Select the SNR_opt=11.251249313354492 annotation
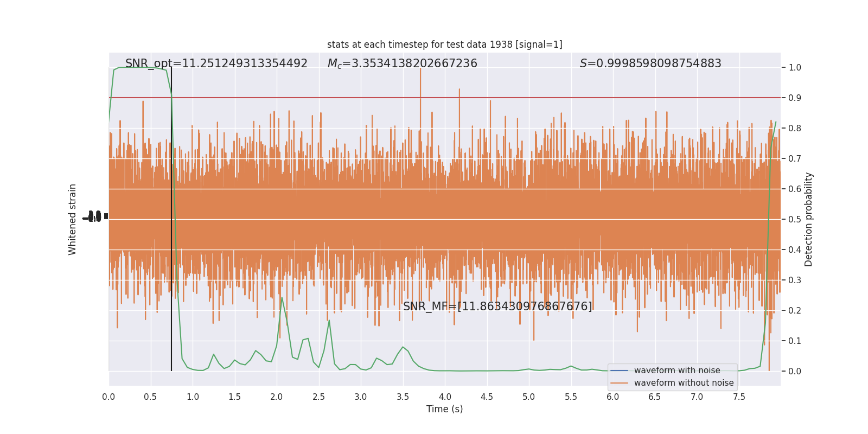Screen dimensions: 868x434 tap(216, 63)
